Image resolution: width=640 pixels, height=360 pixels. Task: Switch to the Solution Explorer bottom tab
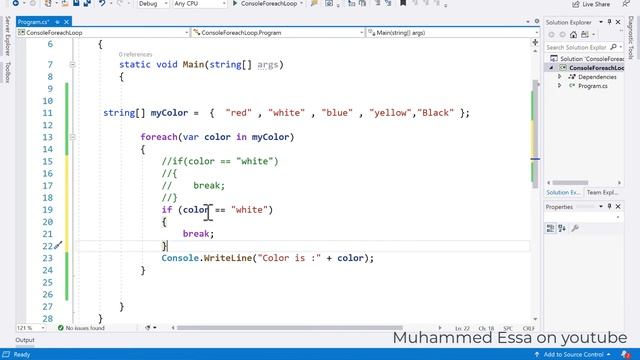tap(564, 192)
